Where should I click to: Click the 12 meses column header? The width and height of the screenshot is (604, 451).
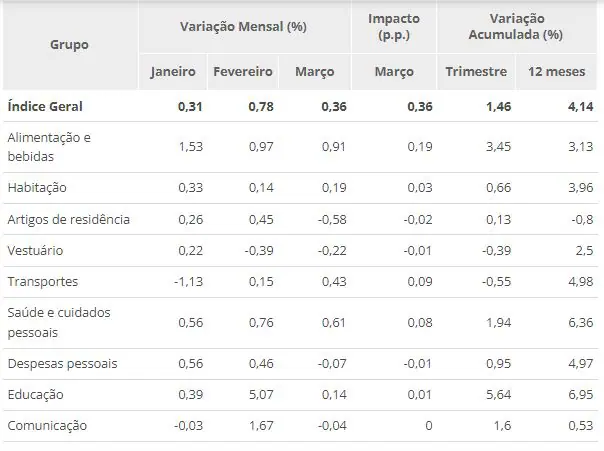pos(557,72)
